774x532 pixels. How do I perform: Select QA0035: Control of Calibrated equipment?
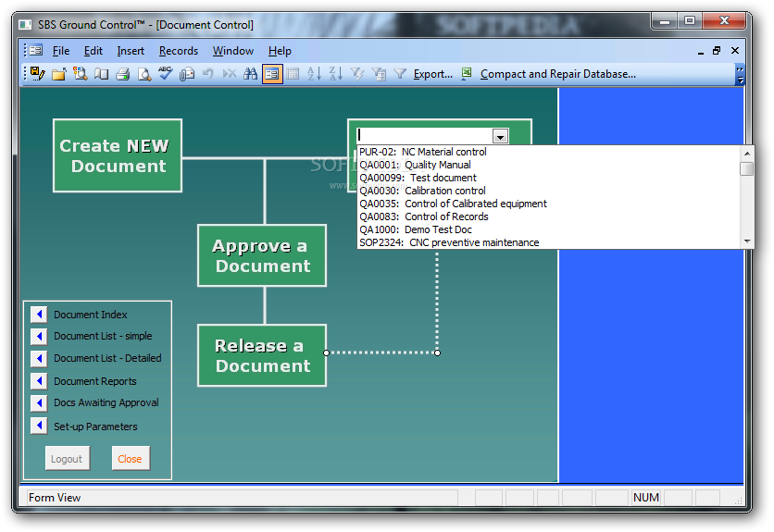[x=548, y=204]
